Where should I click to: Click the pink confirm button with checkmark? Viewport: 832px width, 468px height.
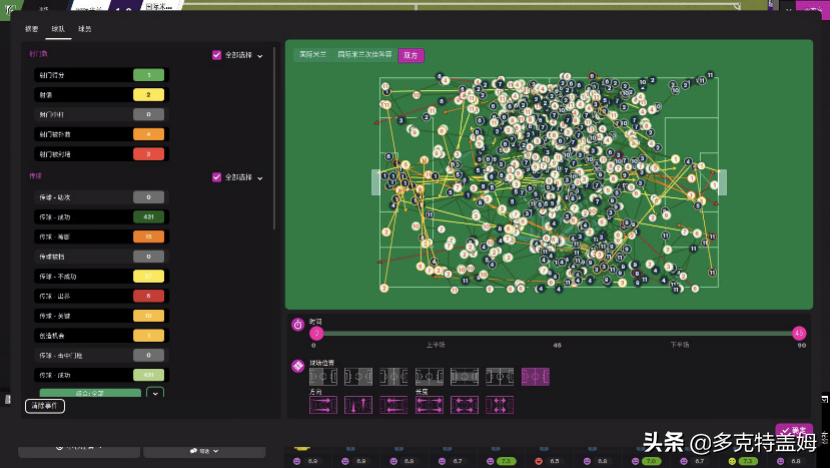coord(794,430)
